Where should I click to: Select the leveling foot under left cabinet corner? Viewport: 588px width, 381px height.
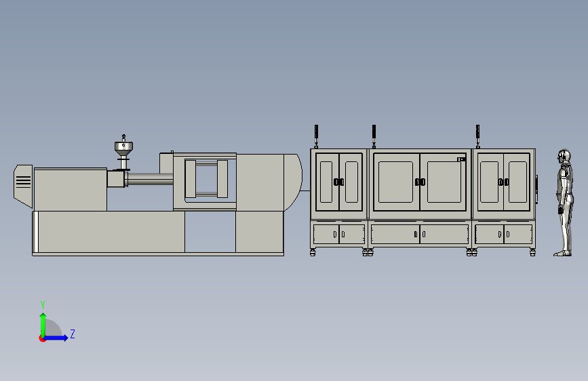(x=313, y=252)
